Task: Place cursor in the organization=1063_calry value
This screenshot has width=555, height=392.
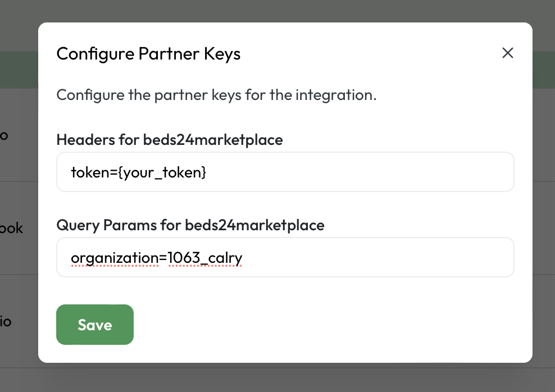Action: (156, 257)
